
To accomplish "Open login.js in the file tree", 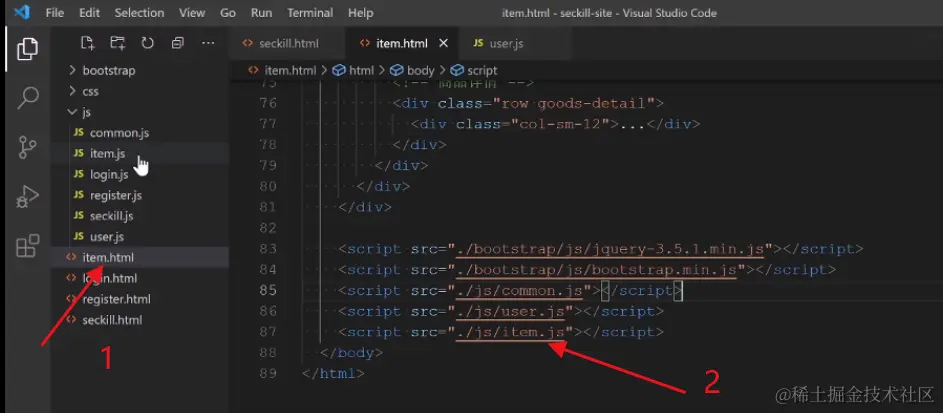I will coord(109,174).
